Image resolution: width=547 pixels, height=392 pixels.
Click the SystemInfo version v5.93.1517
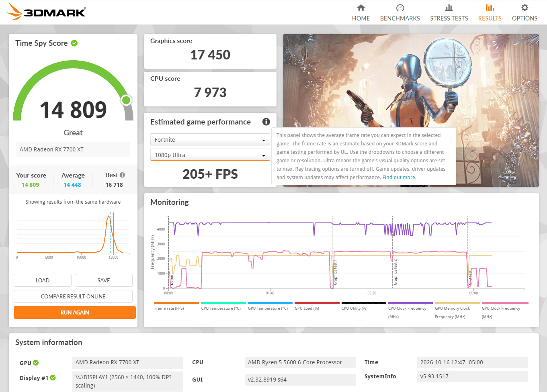pos(473,376)
